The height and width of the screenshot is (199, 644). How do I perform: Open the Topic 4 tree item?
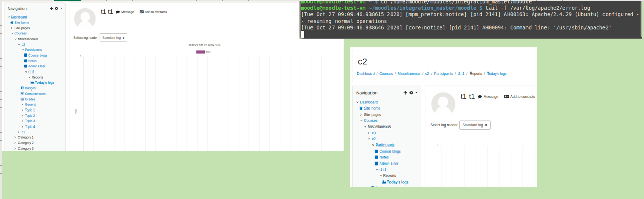[x=30, y=126]
